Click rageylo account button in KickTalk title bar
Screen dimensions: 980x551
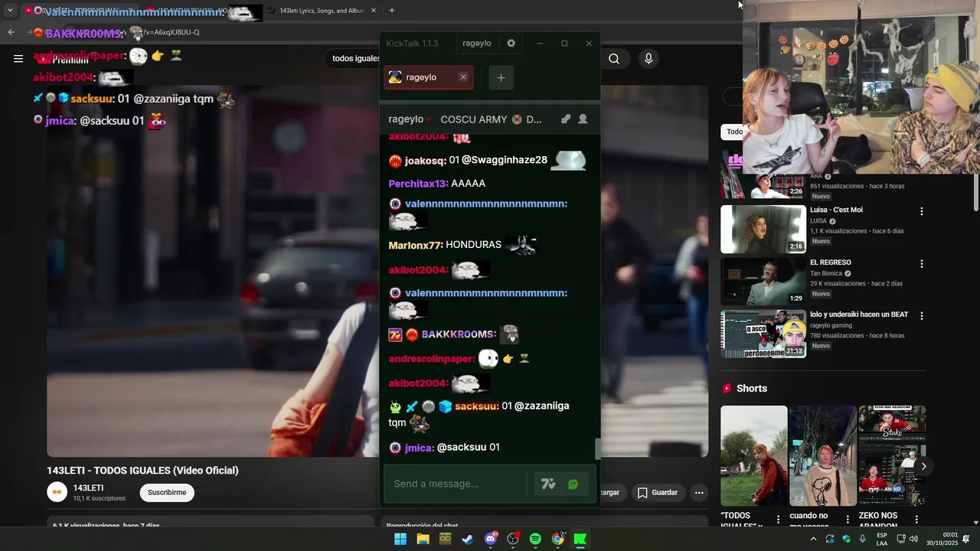point(476,44)
